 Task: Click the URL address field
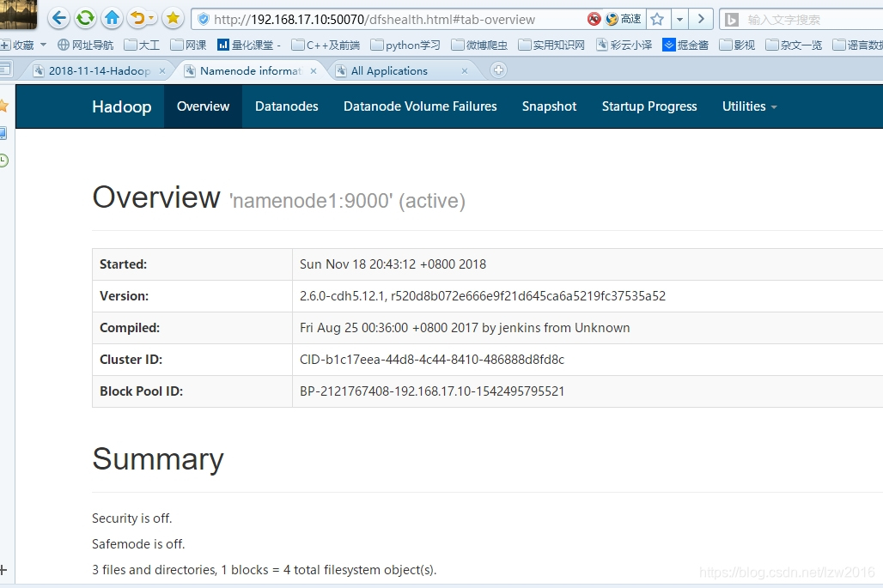[x=374, y=19]
